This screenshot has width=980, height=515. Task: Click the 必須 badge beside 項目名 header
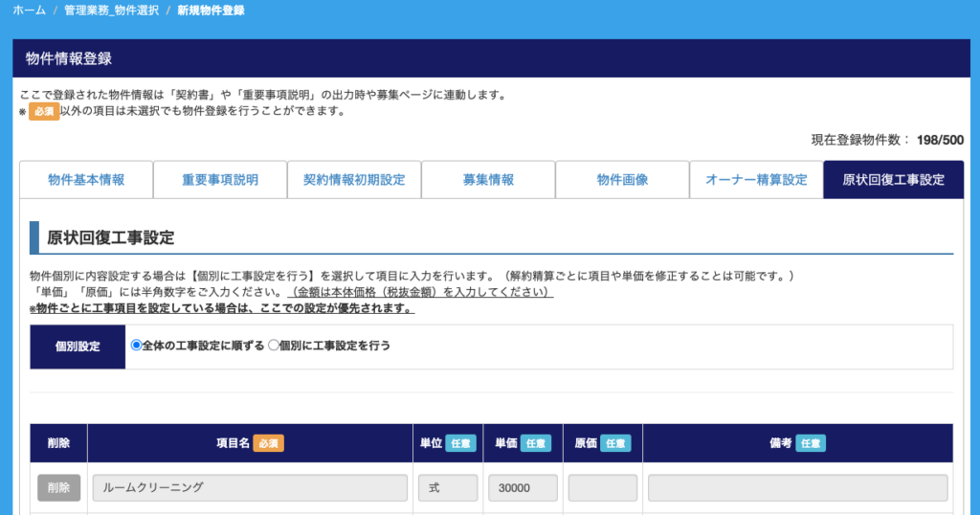[x=268, y=443]
